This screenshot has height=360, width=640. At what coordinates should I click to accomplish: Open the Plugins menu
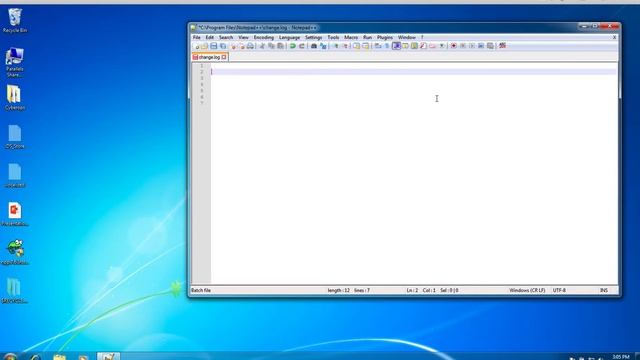[384, 38]
